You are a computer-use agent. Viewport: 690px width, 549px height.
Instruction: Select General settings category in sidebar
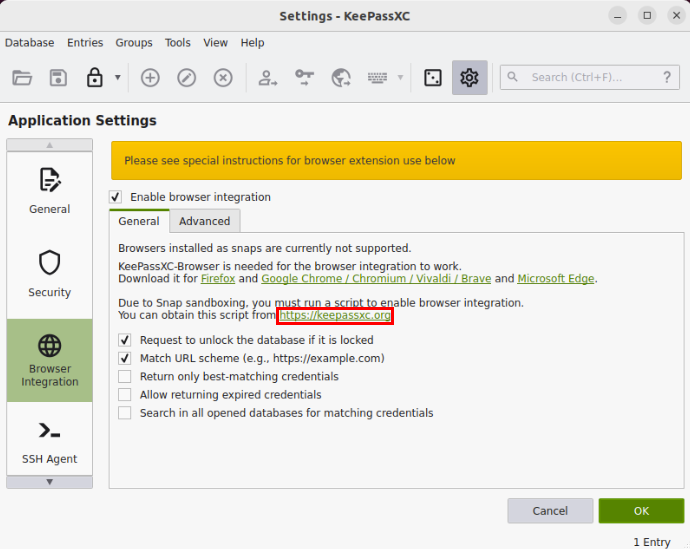click(50, 191)
